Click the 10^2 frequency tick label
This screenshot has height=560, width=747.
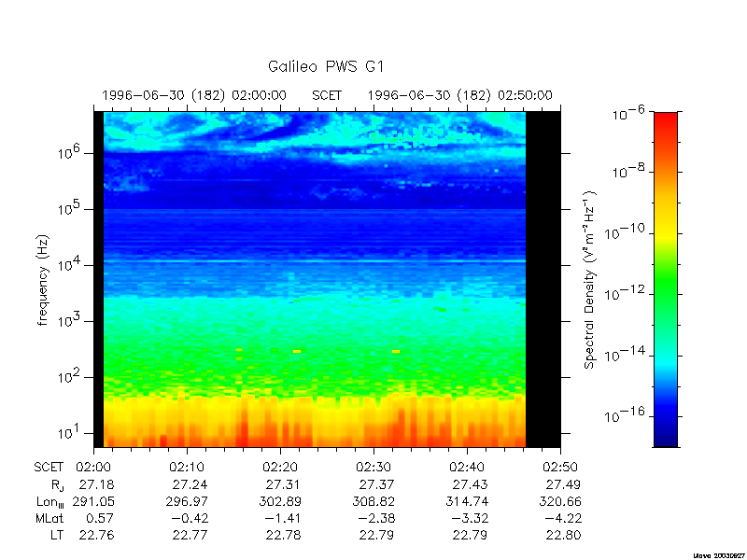(68, 377)
